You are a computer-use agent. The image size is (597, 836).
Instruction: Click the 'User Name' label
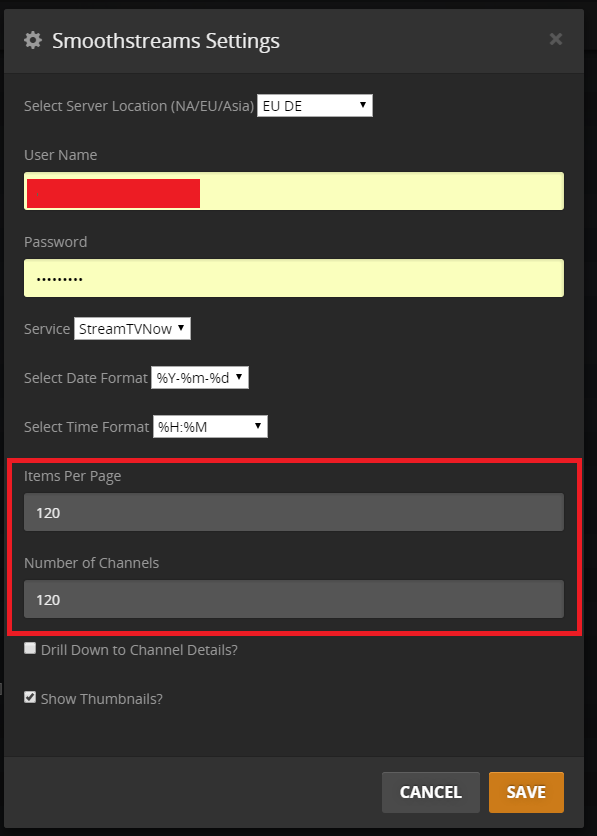[61, 155]
